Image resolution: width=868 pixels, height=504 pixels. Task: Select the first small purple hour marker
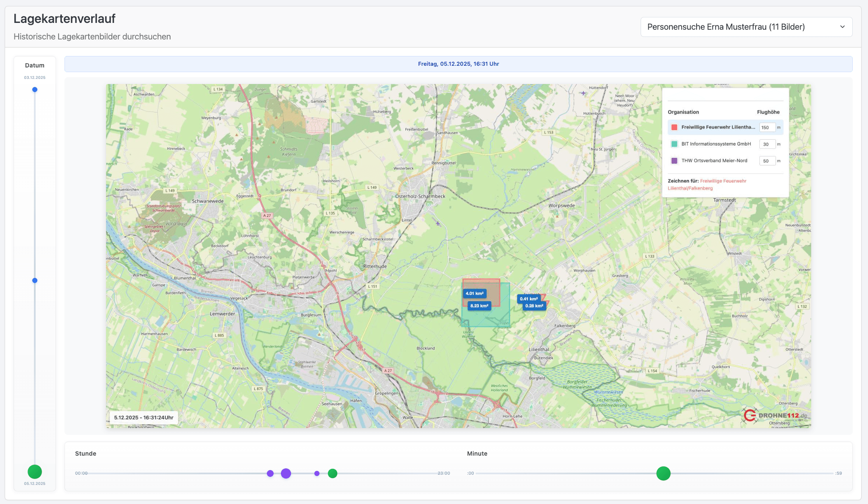coord(270,473)
